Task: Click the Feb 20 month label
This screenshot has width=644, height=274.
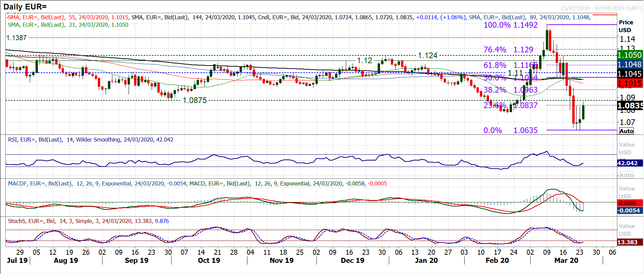Action: 497,260
